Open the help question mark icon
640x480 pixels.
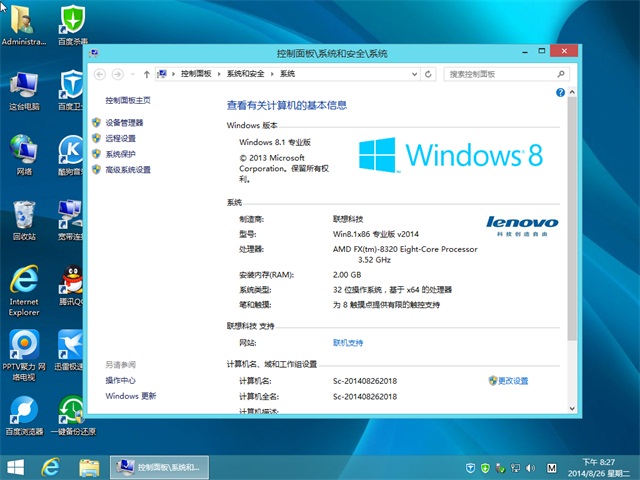[560, 92]
